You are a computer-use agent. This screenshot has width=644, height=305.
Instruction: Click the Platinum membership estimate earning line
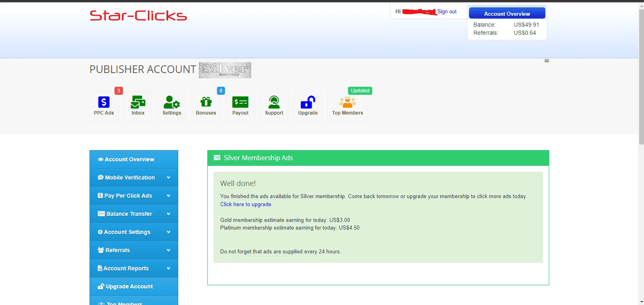pos(290,228)
